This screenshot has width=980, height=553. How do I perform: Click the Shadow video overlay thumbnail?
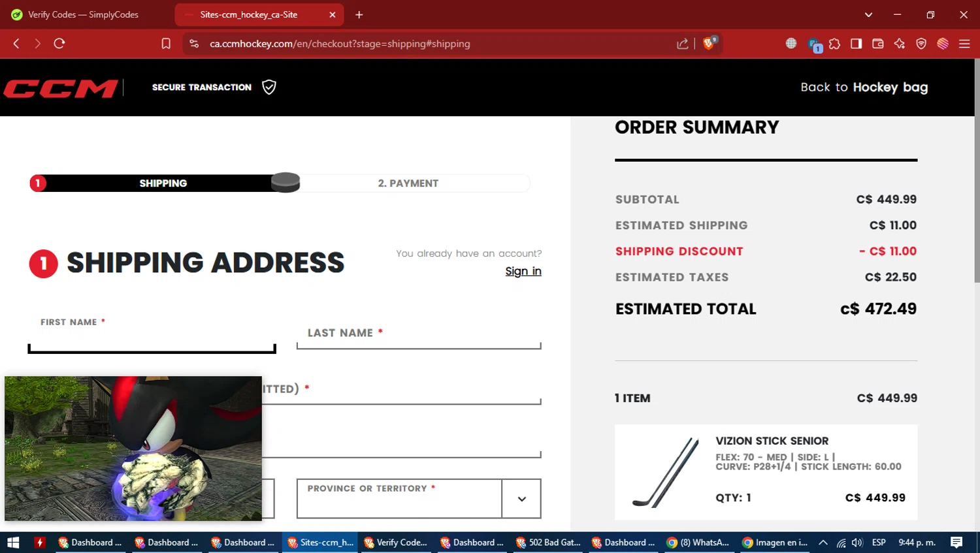[x=133, y=448]
